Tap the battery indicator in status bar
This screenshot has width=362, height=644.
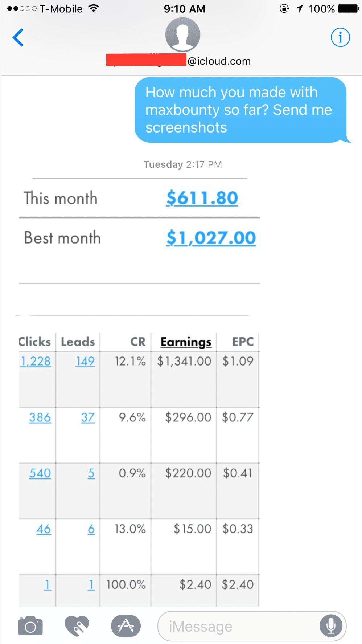[348, 9]
